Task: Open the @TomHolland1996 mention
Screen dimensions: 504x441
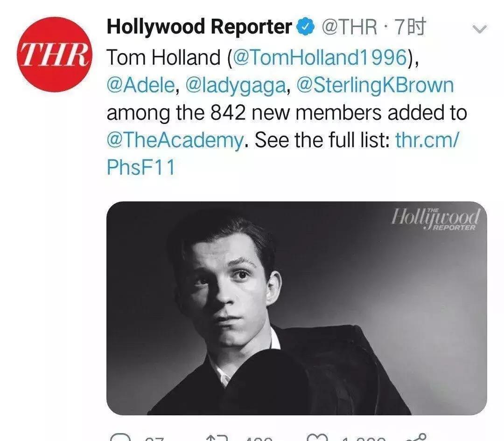Action: click(320, 57)
